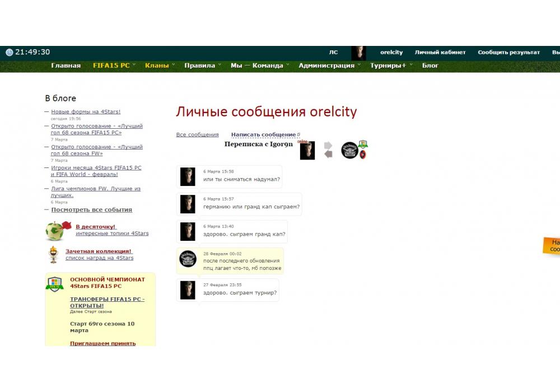560x392 pixels.
Task: Click the green shield championship badge icon
Action: coord(54,284)
